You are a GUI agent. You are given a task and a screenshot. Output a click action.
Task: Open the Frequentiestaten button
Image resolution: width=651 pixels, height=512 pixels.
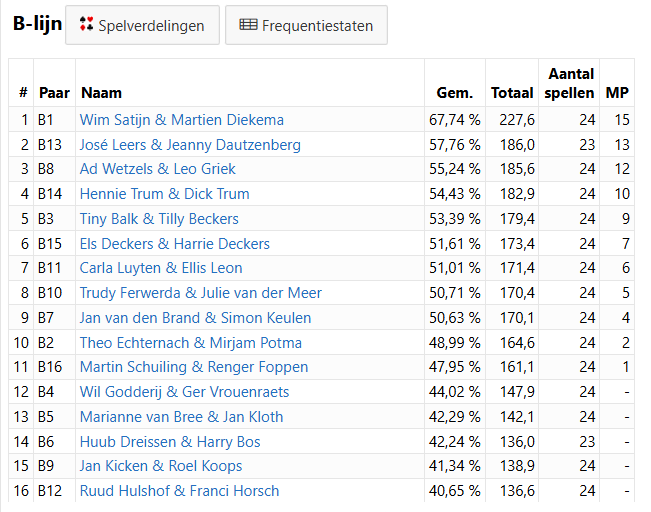(x=306, y=25)
